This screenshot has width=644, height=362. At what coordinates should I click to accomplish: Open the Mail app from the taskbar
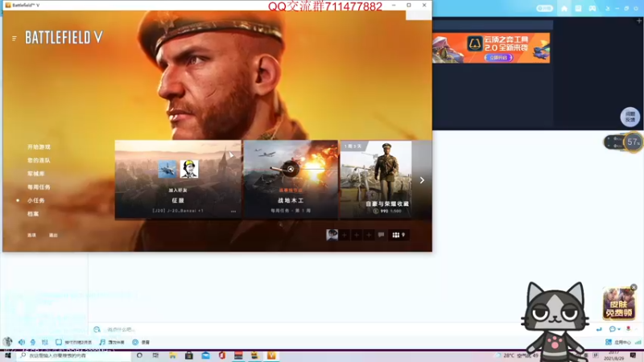(x=205, y=356)
